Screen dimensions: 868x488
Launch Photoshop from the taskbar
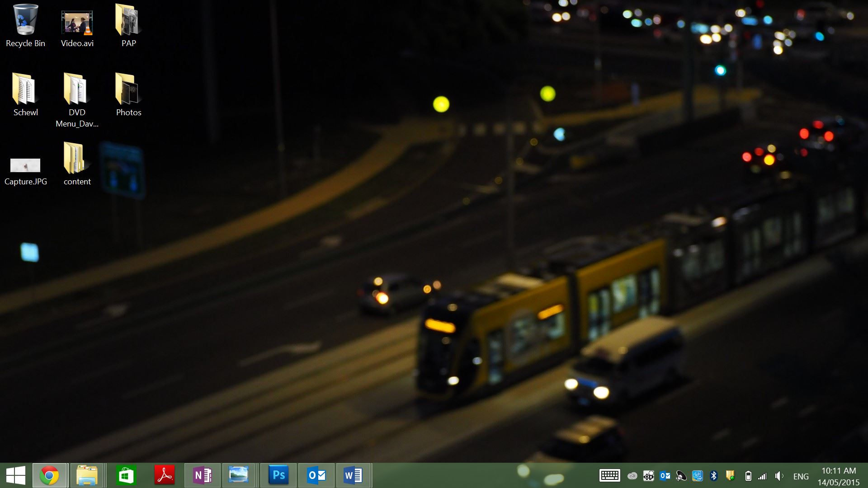[278, 475]
